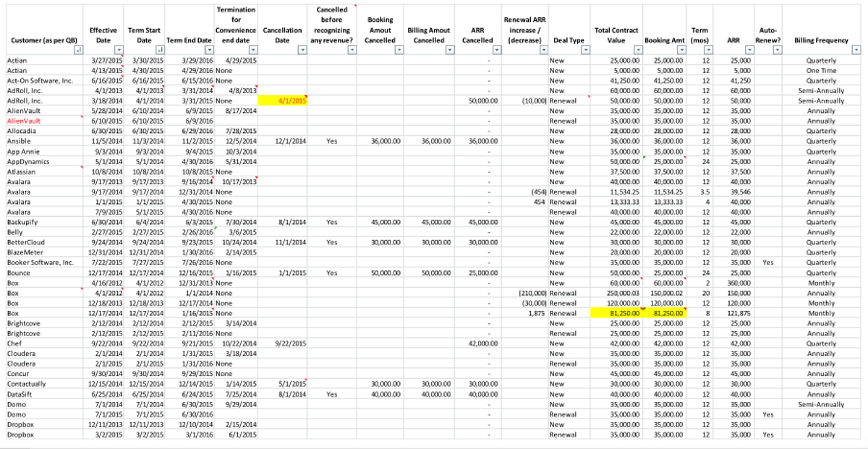Viewport: 868px width, 449px height.
Task: Select the Concur customer cell
Action: (44, 374)
